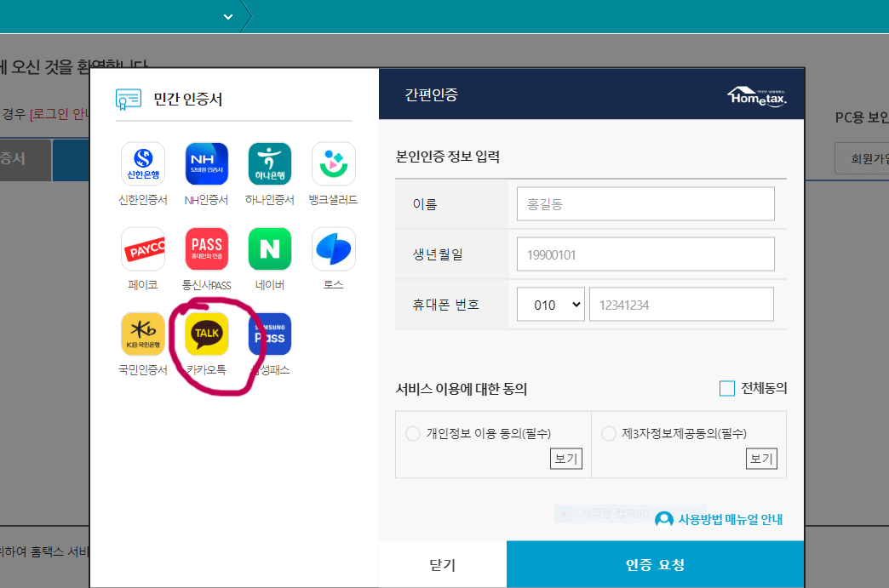Expand the chevron at the top banner
The width and height of the screenshot is (889, 588).
point(227,15)
